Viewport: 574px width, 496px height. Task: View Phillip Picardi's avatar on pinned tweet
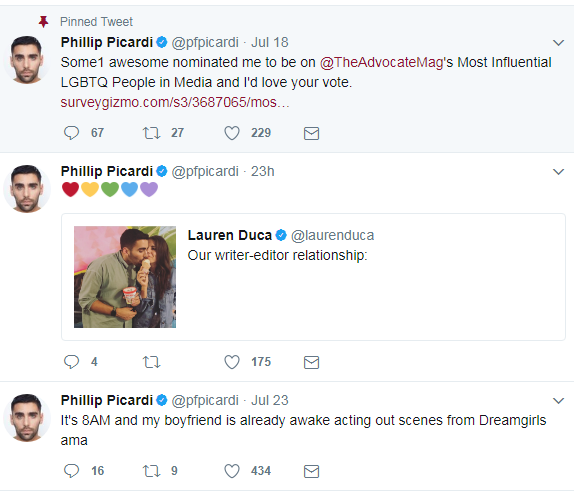[26, 60]
